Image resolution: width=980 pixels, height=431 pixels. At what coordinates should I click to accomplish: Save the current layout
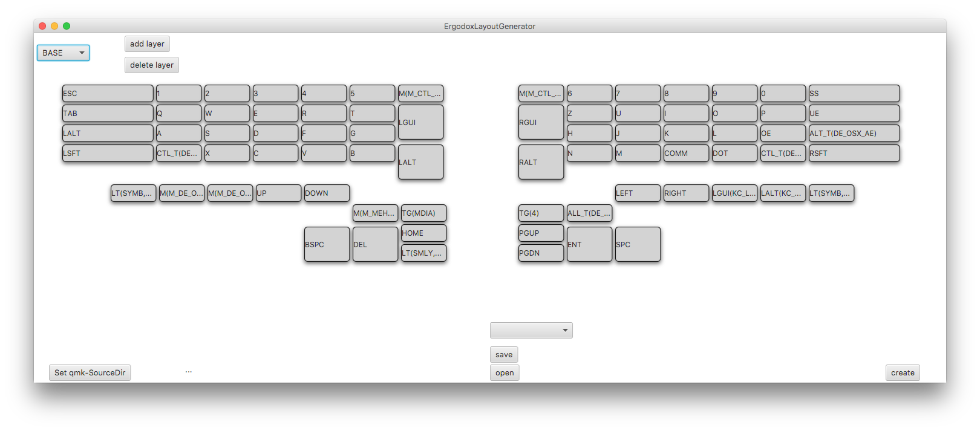(x=503, y=355)
